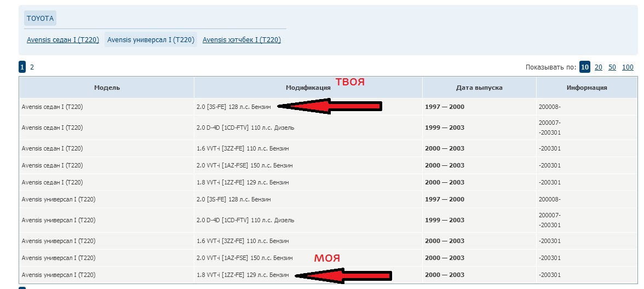Click the Информация column header

click(x=586, y=88)
